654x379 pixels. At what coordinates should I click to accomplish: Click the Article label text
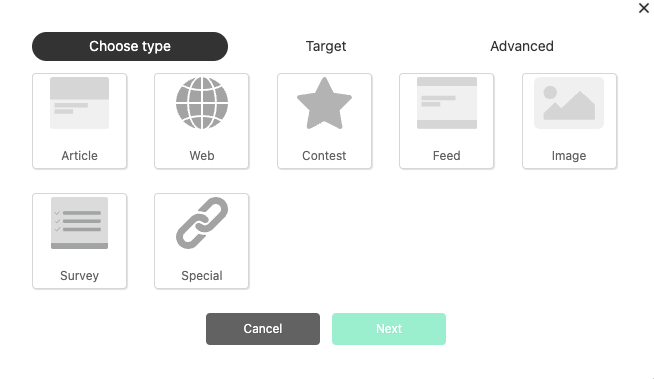(79, 156)
